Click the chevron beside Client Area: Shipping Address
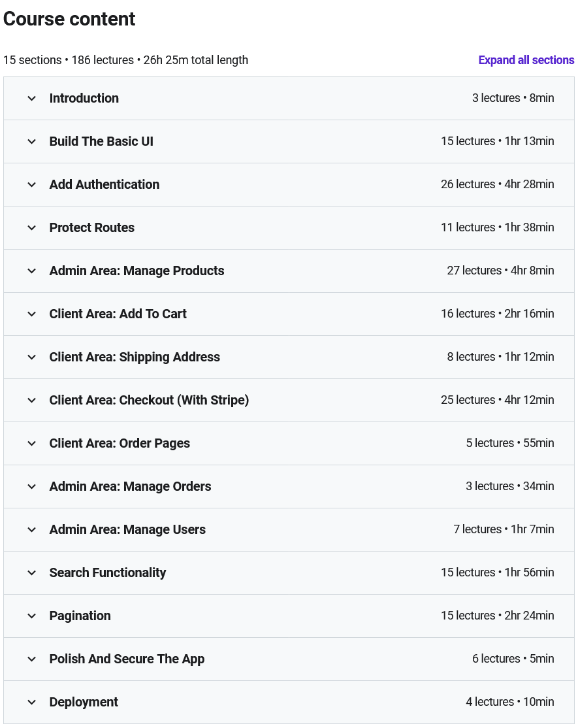 [31, 357]
